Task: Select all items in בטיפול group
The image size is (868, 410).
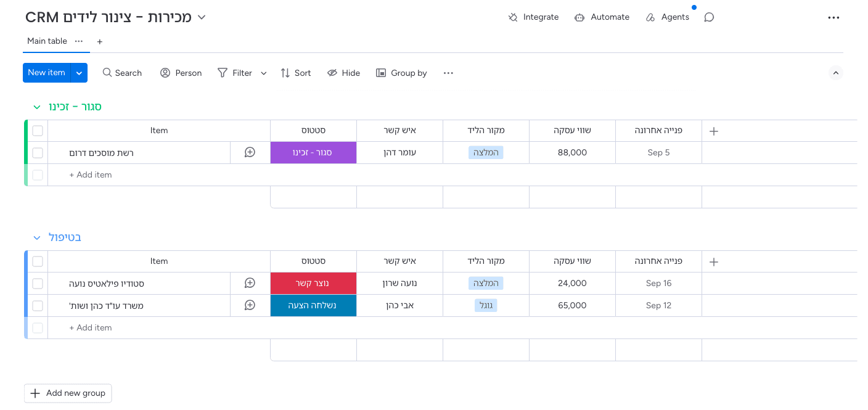Action: click(38, 261)
